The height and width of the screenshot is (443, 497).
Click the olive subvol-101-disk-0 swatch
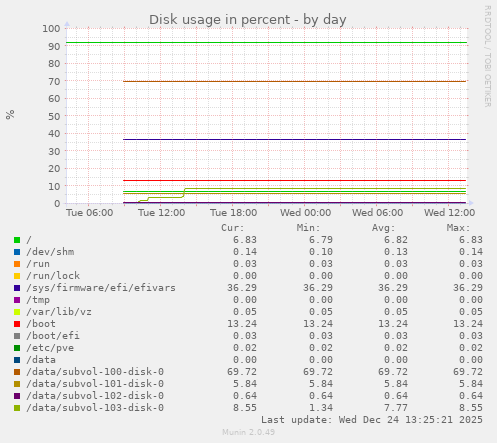17,384
